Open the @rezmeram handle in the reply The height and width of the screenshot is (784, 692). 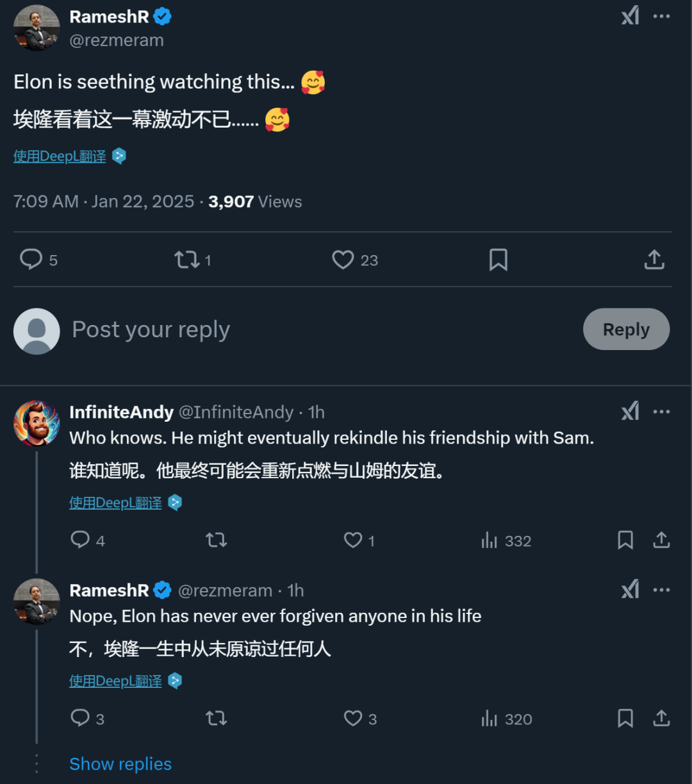225,590
